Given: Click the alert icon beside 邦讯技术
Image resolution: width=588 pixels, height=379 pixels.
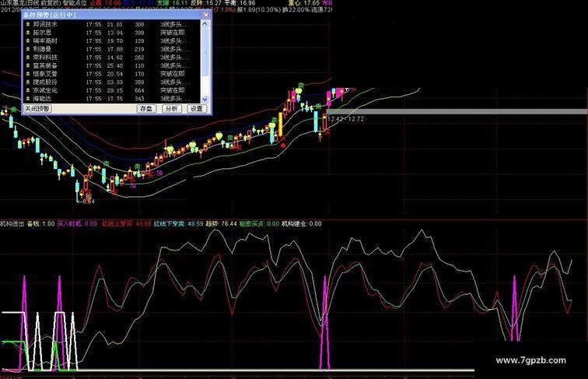Looking at the screenshot, I should [28, 24].
